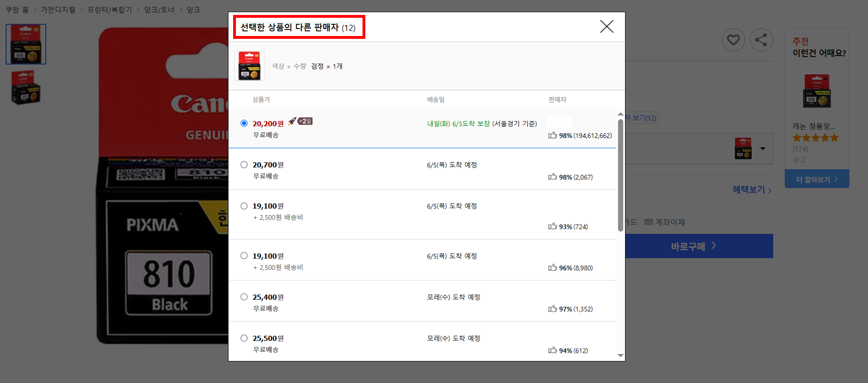This screenshot has height=383, width=868.
Task: Click thumbs-up icon for 93% (724)
Action: tap(553, 226)
